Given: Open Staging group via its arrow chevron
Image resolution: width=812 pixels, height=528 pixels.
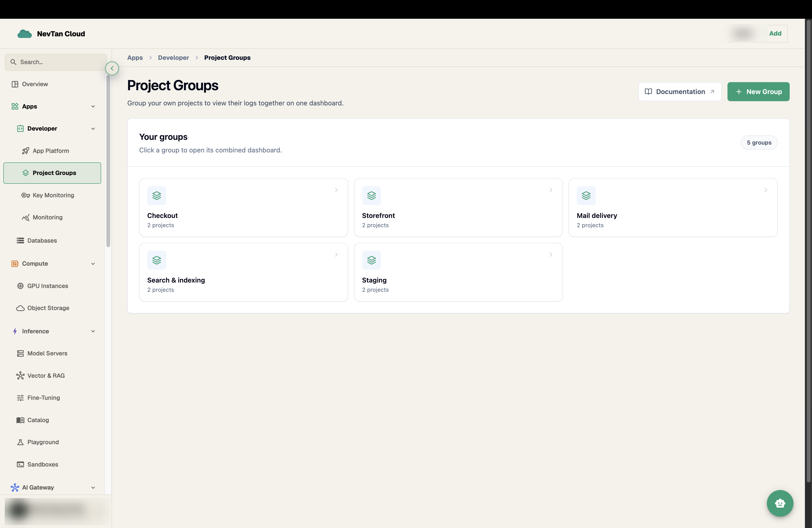Looking at the screenshot, I should (551, 255).
